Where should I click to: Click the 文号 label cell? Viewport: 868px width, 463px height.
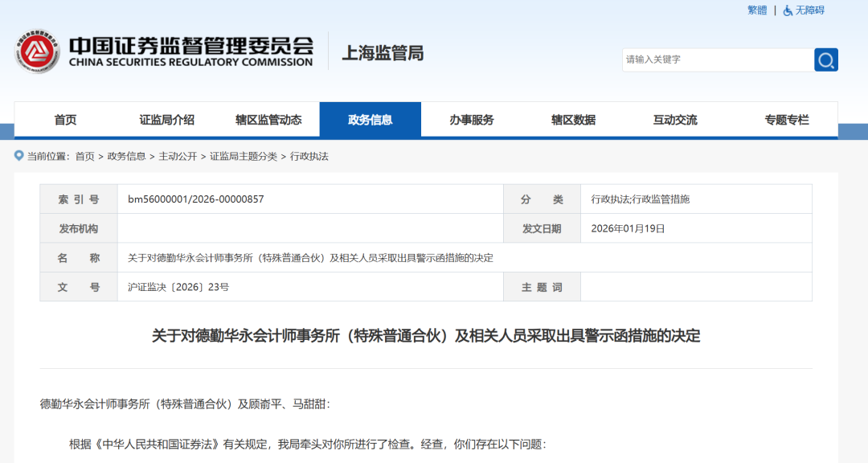click(79, 287)
